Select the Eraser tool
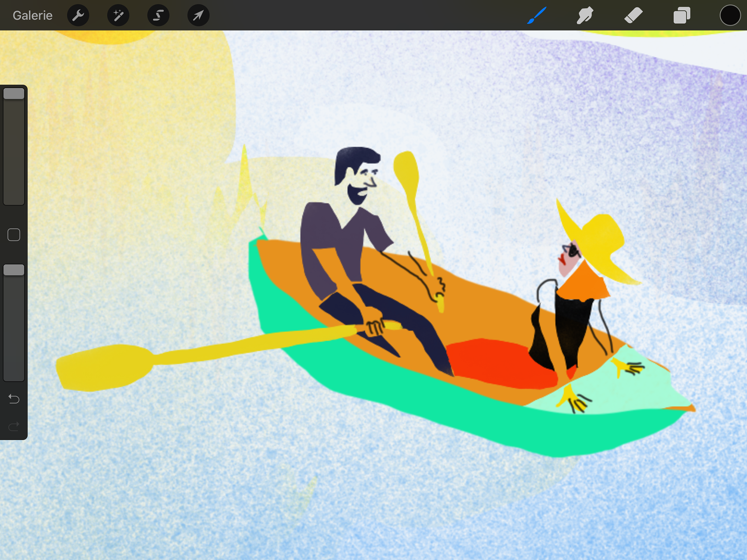The width and height of the screenshot is (747, 560). click(633, 16)
